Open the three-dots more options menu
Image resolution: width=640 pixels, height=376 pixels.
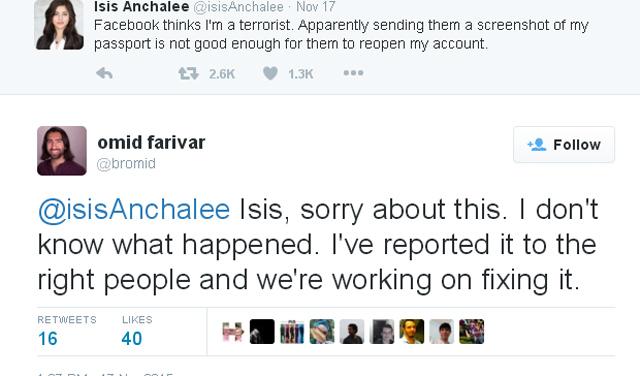353,73
